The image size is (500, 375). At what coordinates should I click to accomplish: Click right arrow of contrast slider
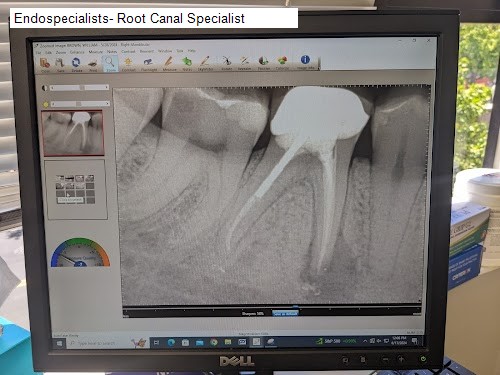point(107,87)
